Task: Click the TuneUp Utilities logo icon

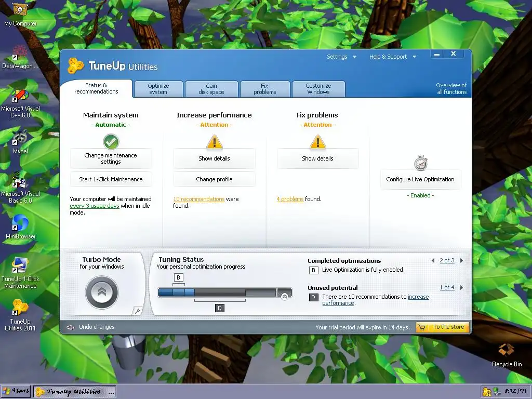Action: [75, 65]
